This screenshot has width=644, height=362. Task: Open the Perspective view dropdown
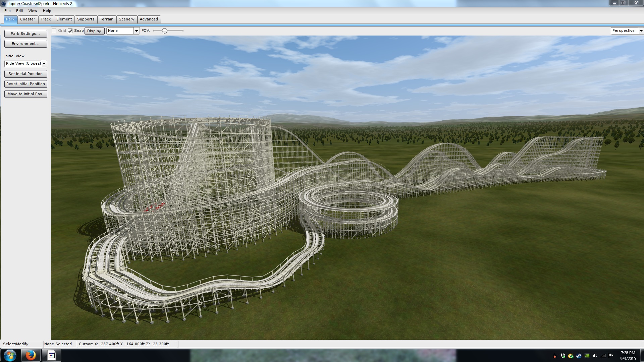[x=641, y=31]
